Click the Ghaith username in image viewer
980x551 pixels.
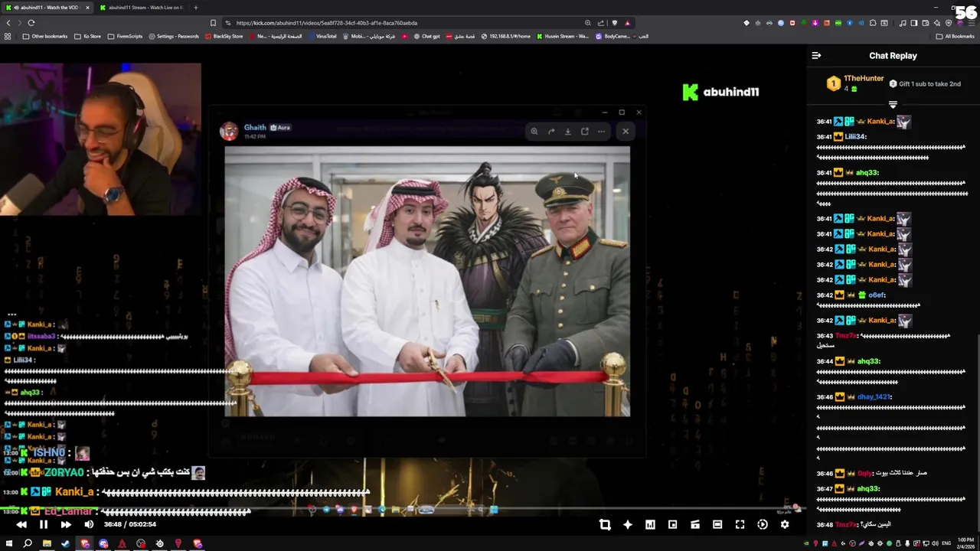pos(255,127)
